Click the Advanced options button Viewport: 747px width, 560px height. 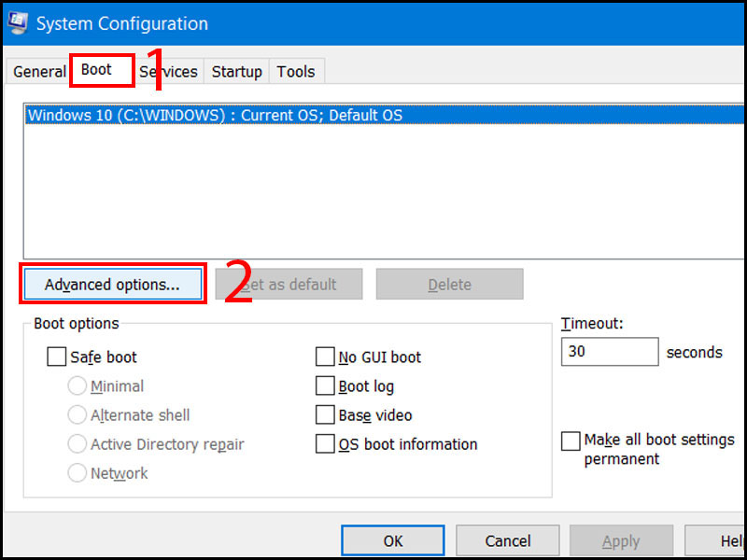(x=112, y=285)
